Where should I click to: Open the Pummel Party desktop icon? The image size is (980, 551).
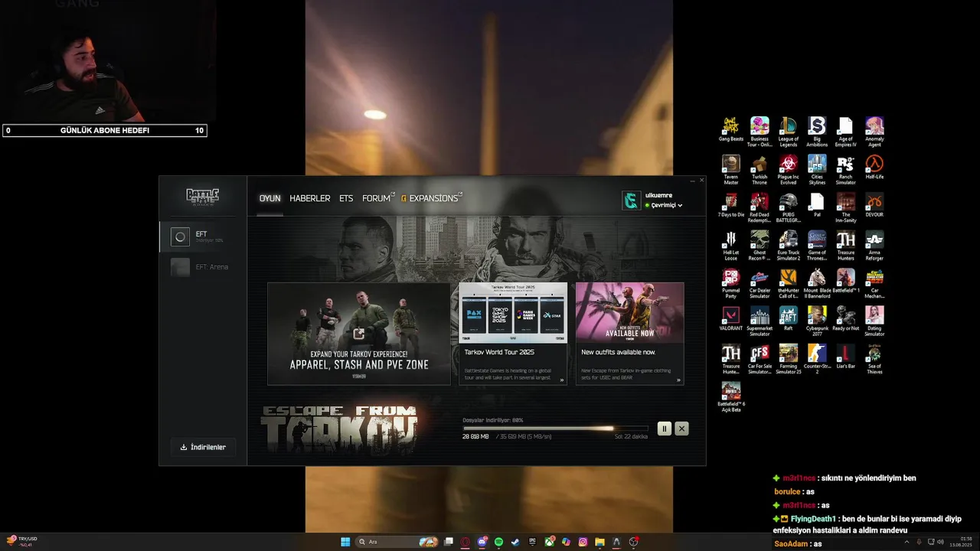point(731,285)
